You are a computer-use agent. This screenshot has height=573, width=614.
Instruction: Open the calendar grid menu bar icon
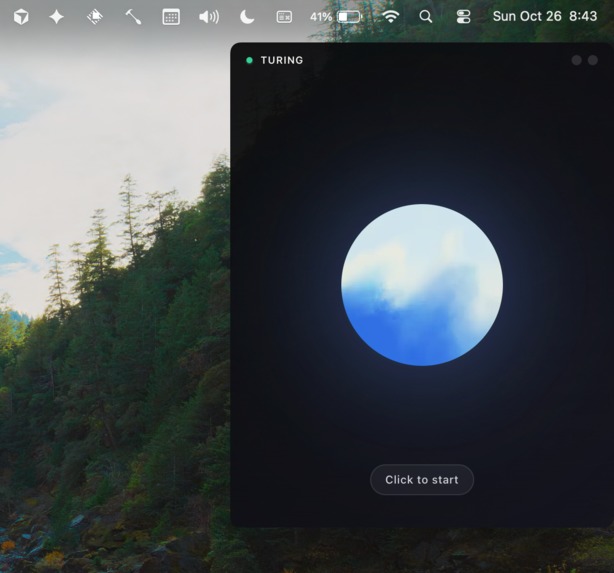click(171, 17)
